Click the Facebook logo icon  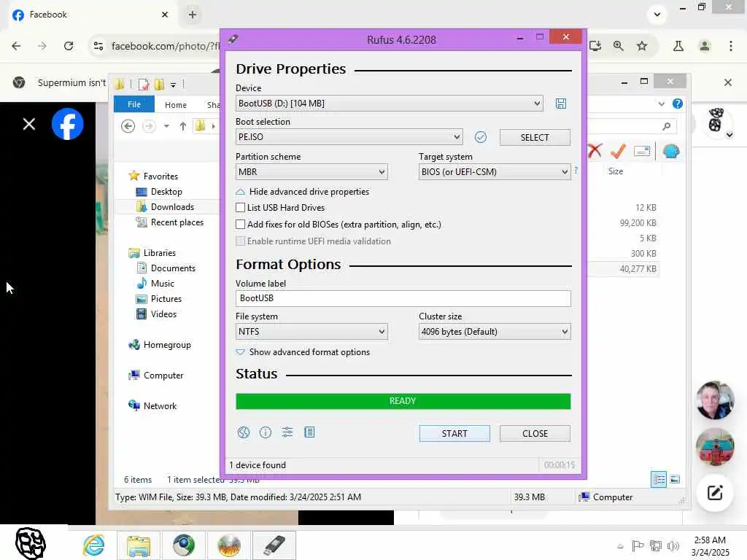click(68, 124)
